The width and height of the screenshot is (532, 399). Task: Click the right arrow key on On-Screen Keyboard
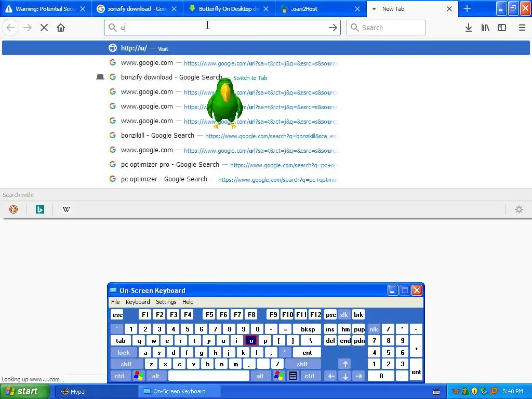click(358, 376)
